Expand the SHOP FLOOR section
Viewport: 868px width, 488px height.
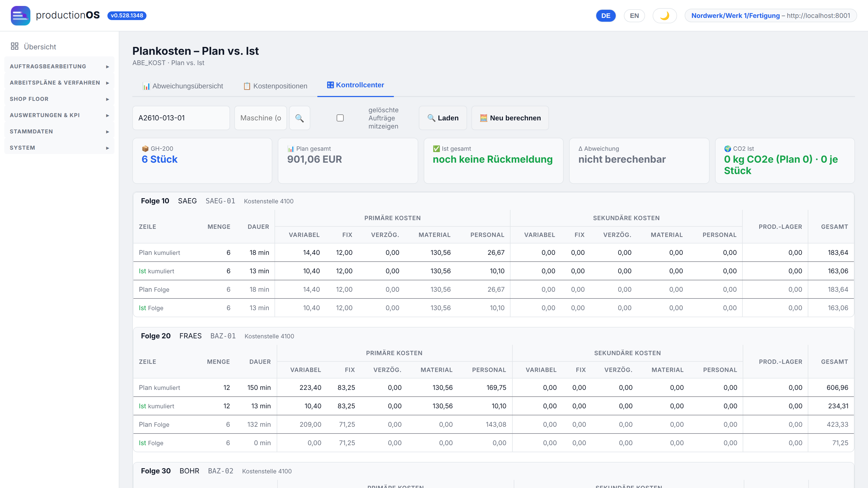(59, 99)
